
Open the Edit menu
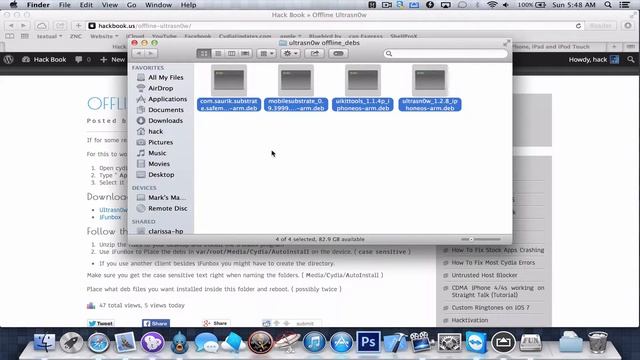pyautogui.click(x=86, y=5)
